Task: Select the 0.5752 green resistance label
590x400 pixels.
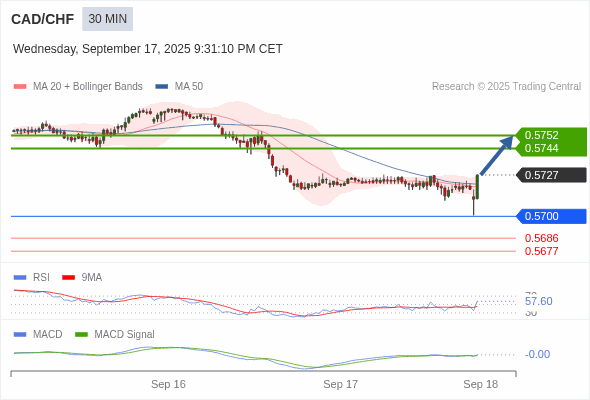Action: tap(541, 135)
